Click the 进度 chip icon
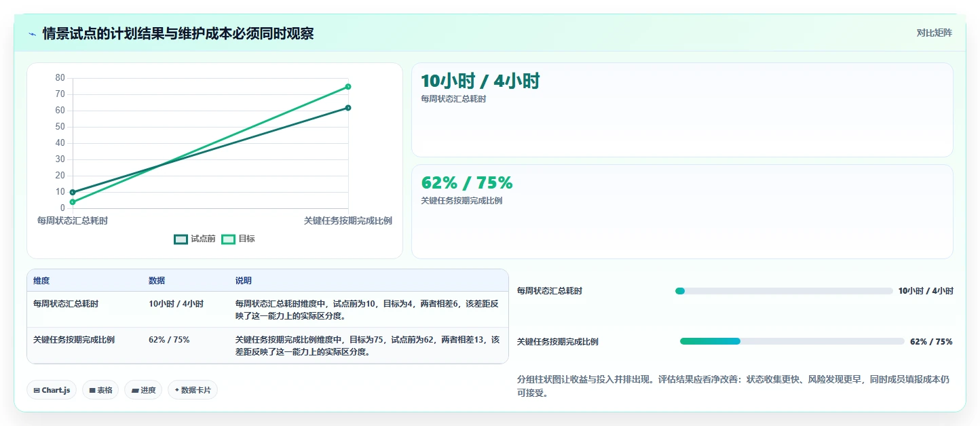 pyautogui.click(x=135, y=391)
